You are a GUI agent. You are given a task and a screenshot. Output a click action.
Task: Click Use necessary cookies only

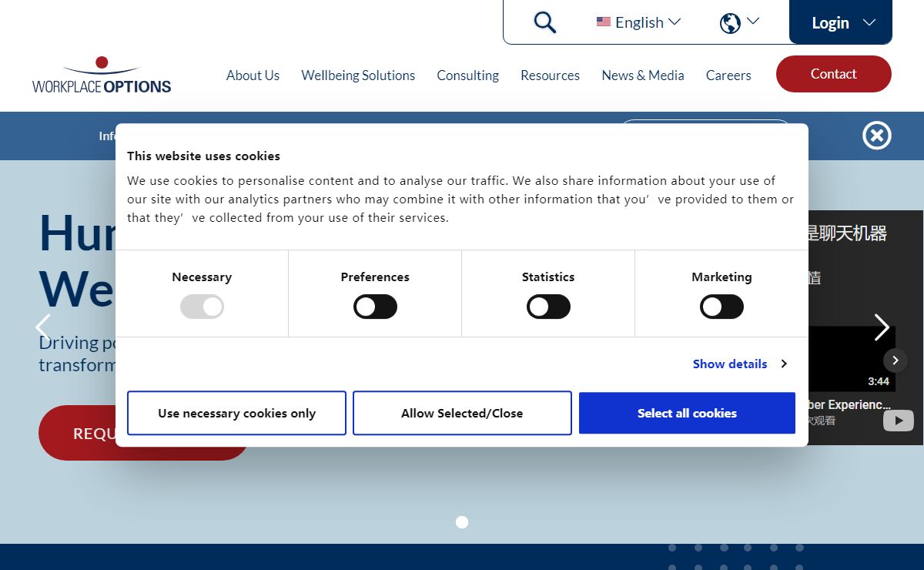[x=236, y=414]
